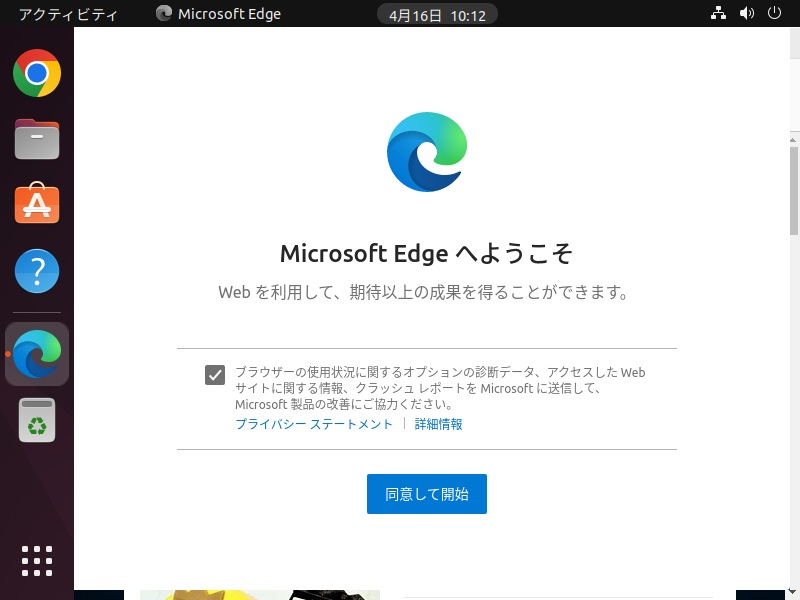Launch Ubuntu Software store icon
Image resolution: width=800 pixels, height=600 pixels.
tap(37, 203)
